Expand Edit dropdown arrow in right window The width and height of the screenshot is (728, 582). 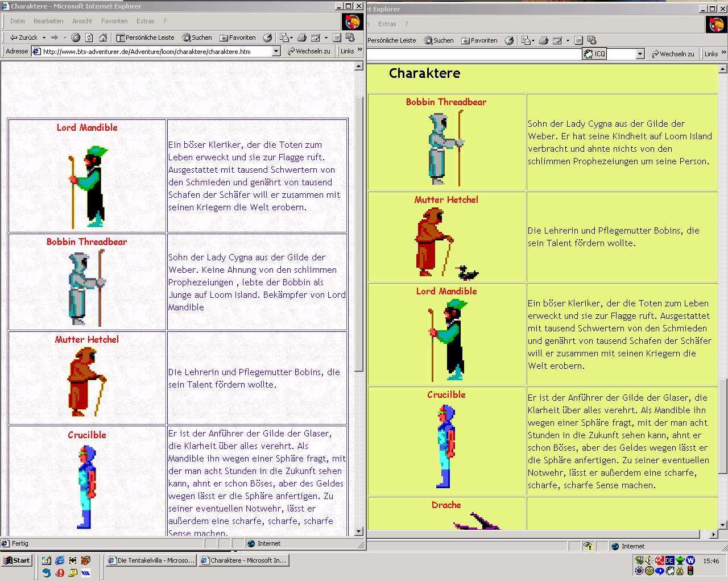click(567, 40)
